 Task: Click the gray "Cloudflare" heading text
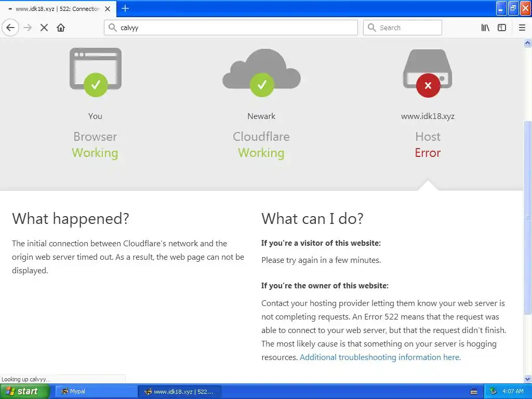(x=261, y=137)
